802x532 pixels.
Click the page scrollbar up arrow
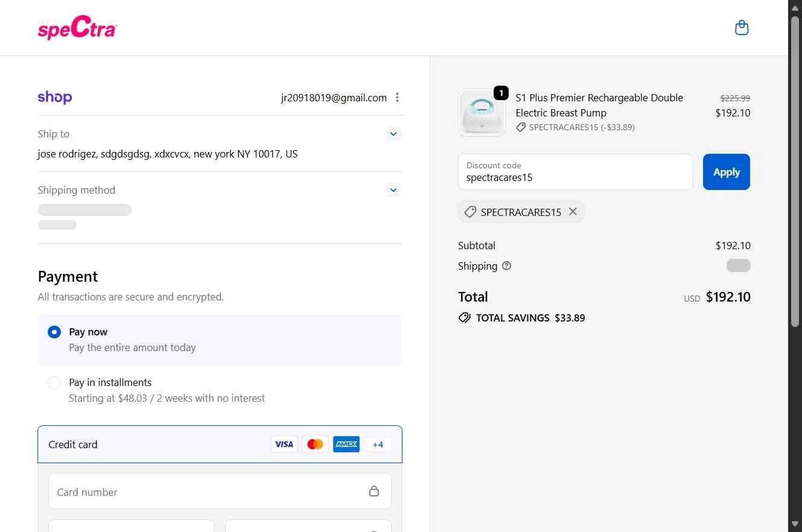[795, 7]
